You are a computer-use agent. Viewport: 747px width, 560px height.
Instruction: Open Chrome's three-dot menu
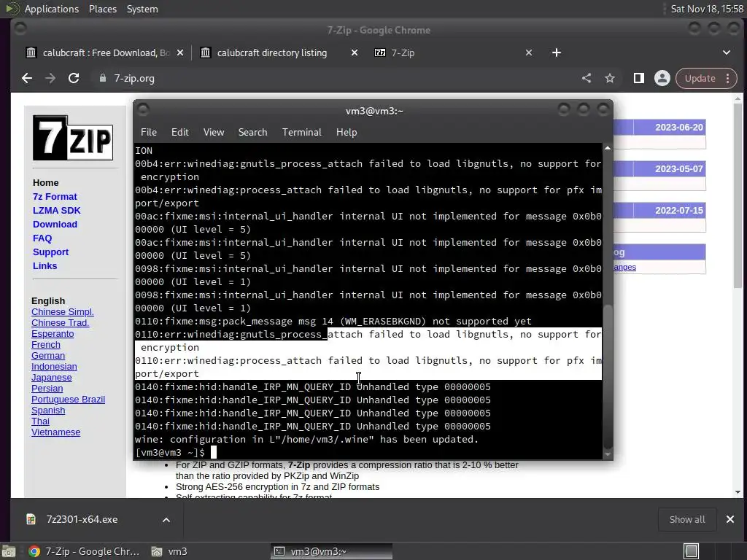[x=727, y=78]
